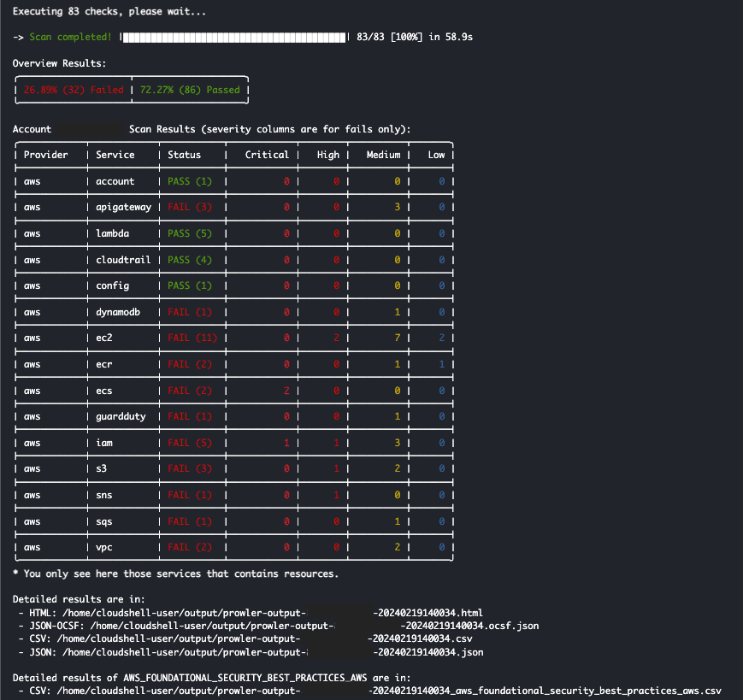Click the 'Service' column header
743x700 pixels.
pos(115,155)
